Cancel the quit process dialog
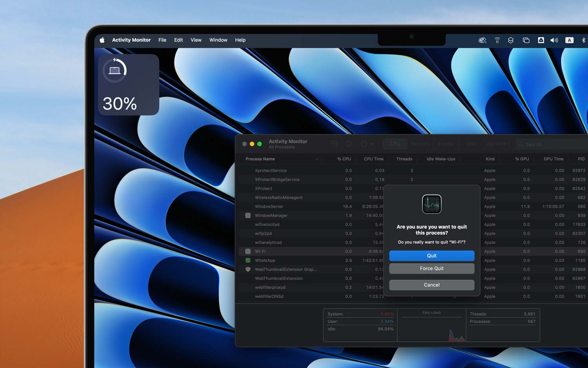 tap(431, 285)
